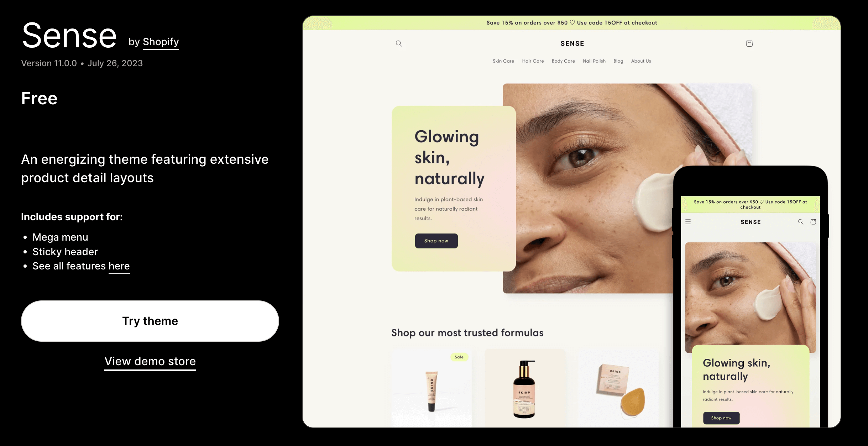Click the cart icon in the navbar
The height and width of the screenshot is (446, 868).
pos(749,44)
